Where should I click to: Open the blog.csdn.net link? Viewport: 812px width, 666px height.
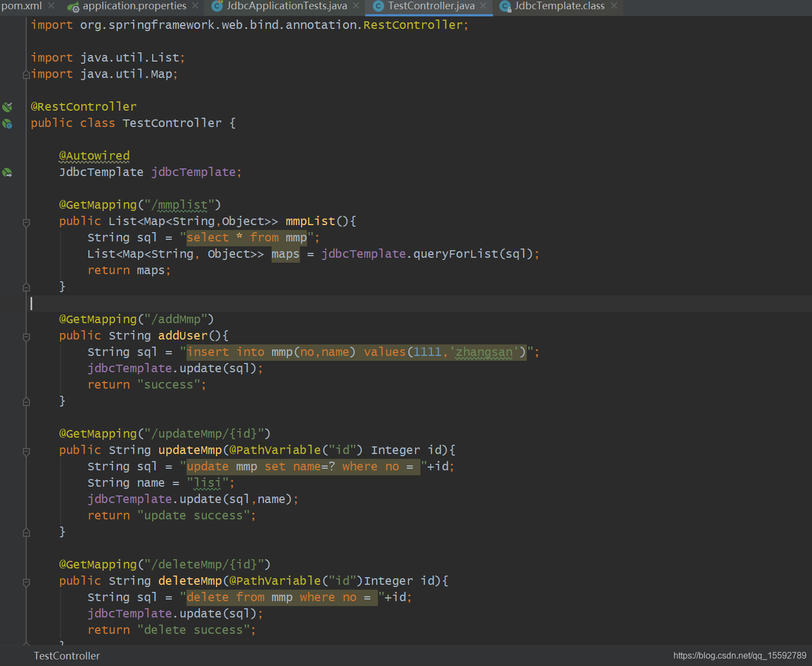pyautogui.click(x=739, y=656)
